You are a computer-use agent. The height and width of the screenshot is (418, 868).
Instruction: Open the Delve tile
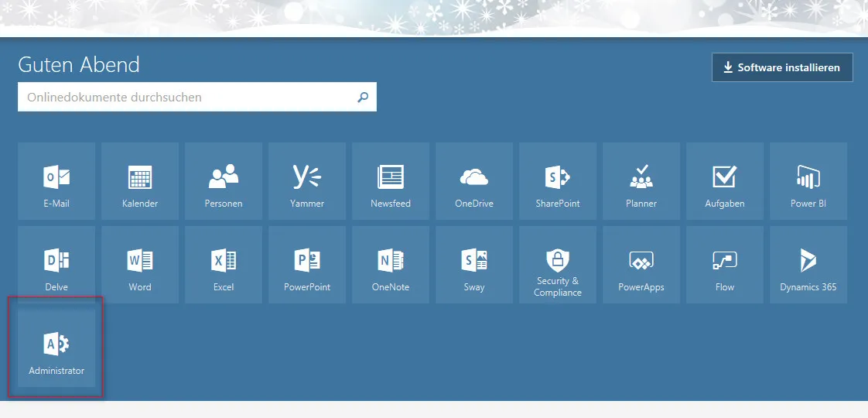[x=56, y=265]
